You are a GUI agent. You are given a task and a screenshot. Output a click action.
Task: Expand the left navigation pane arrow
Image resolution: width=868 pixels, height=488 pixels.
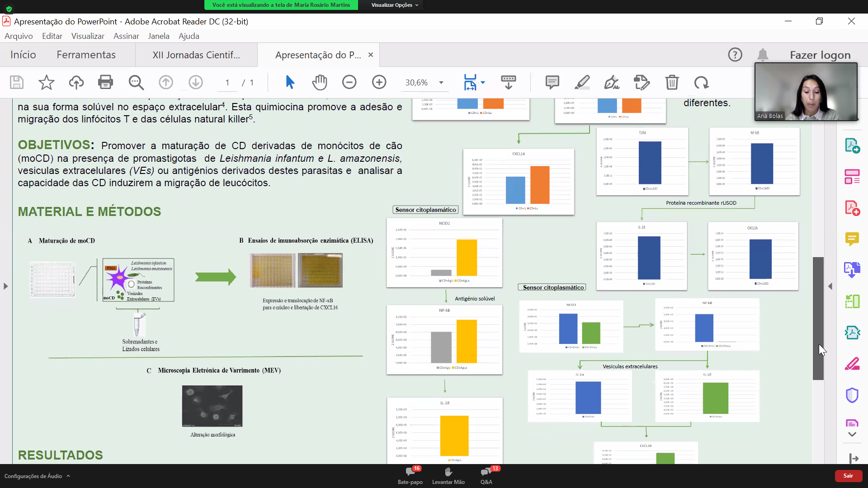(x=5, y=286)
